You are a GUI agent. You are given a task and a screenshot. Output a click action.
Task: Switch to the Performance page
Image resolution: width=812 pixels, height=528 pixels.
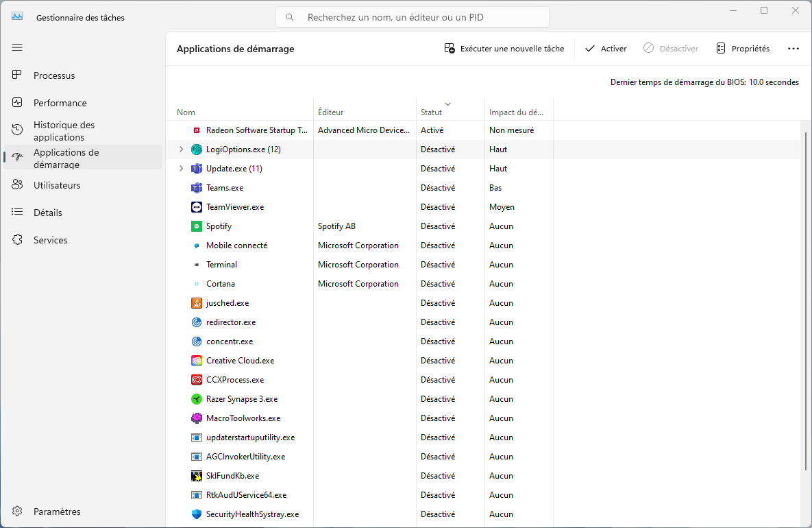[60, 103]
